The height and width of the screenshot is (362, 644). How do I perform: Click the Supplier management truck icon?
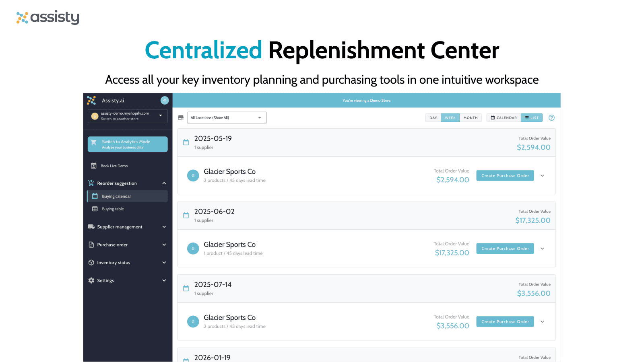pyautogui.click(x=91, y=226)
